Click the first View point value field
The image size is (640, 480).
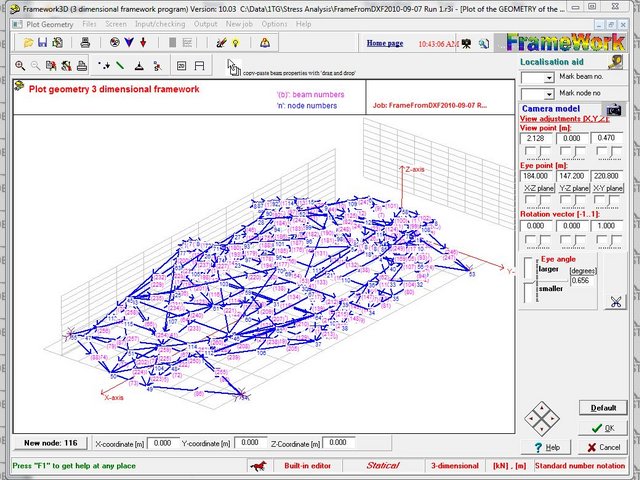click(x=537, y=137)
